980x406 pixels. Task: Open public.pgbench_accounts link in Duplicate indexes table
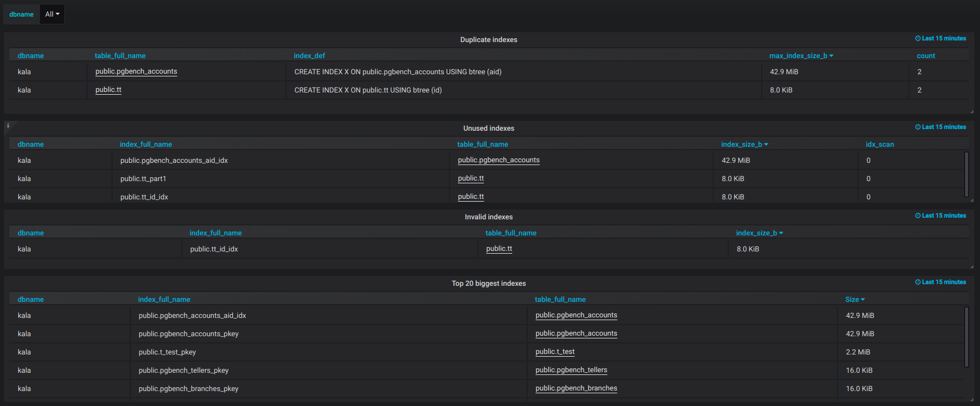coord(136,71)
